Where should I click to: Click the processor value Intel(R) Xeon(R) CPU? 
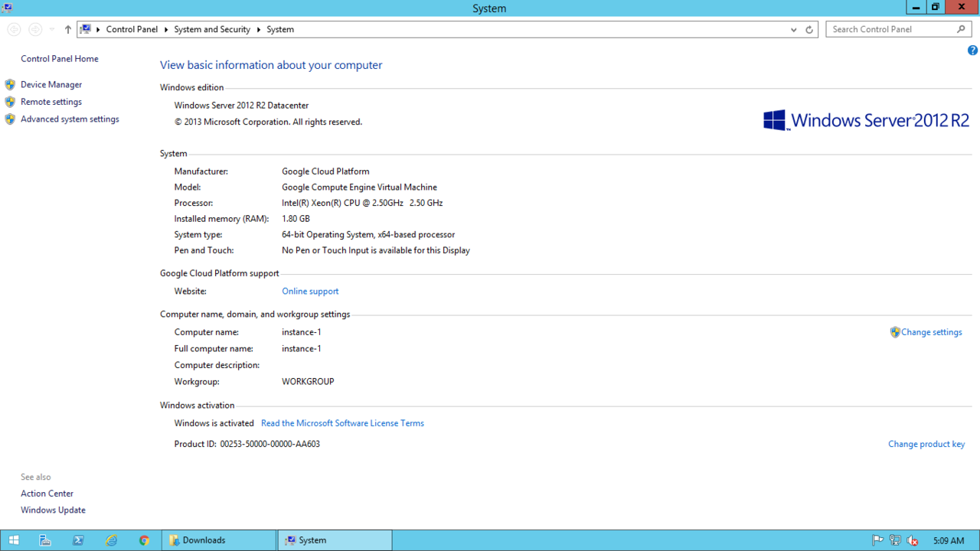click(362, 203)
